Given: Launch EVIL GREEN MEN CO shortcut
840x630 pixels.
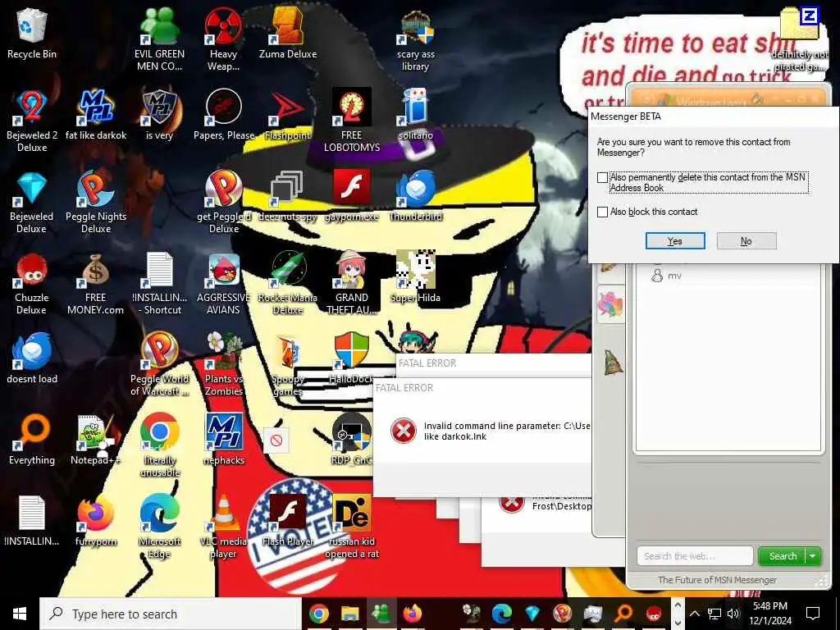Looking at the screenshot, I should [160, 41].
